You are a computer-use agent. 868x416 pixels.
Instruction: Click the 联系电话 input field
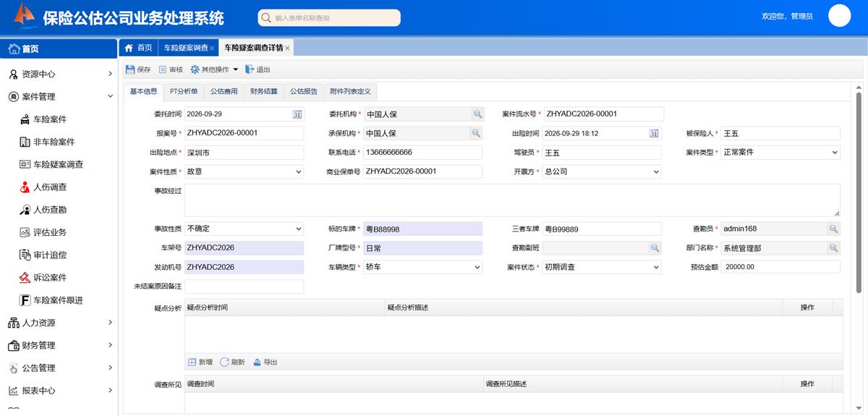click(422, 153)
